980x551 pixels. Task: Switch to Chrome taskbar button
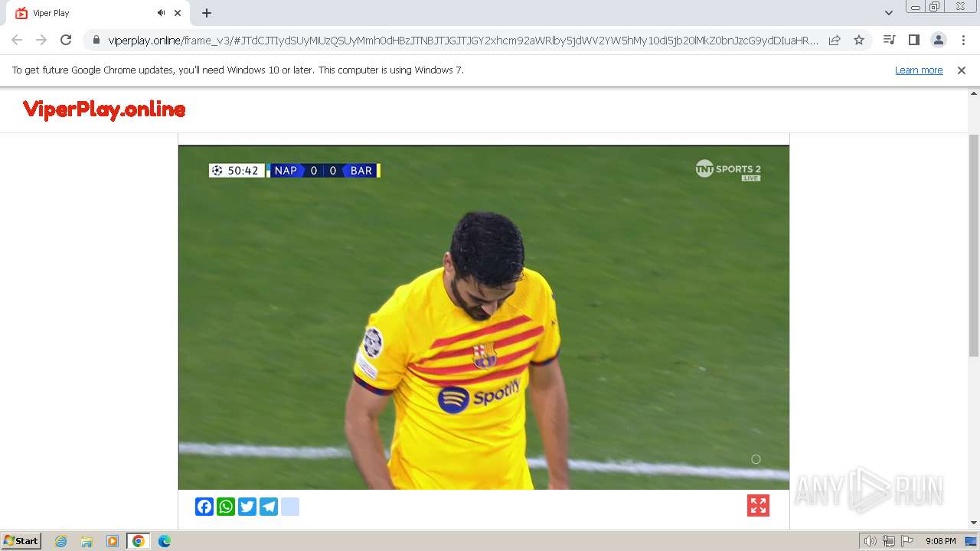click(x=139, y=541)
